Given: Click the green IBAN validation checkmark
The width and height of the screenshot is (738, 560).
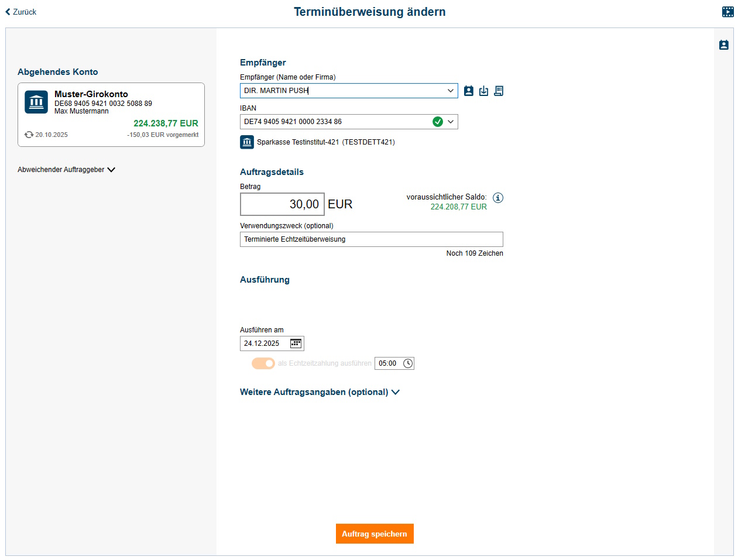Looking at the screenshot, I should coord(438,121).
